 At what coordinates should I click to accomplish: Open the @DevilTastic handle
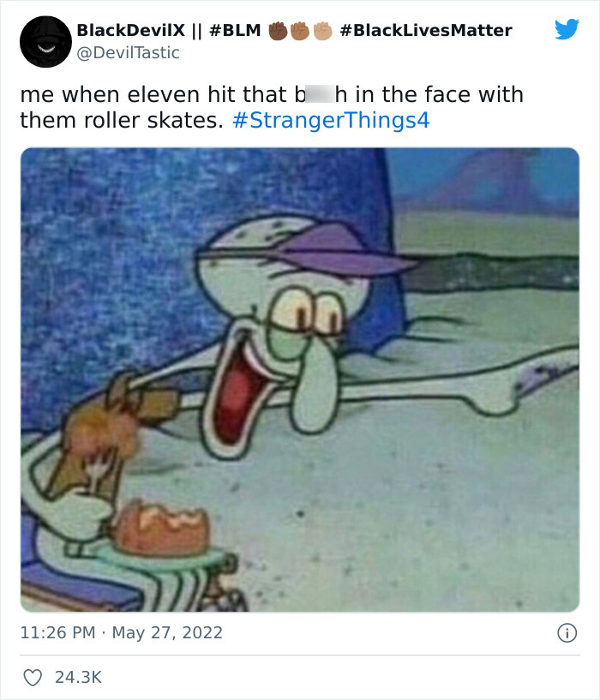[128, 52]
